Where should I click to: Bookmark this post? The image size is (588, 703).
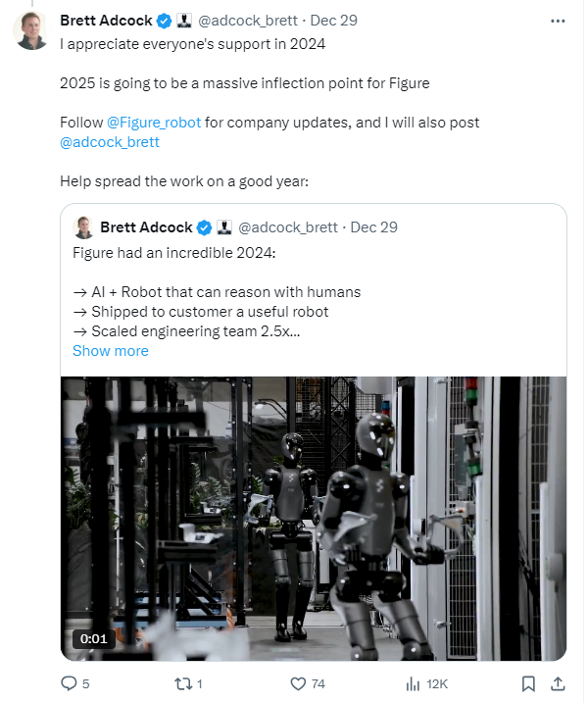pyautogui.click(x=528, y=683)
